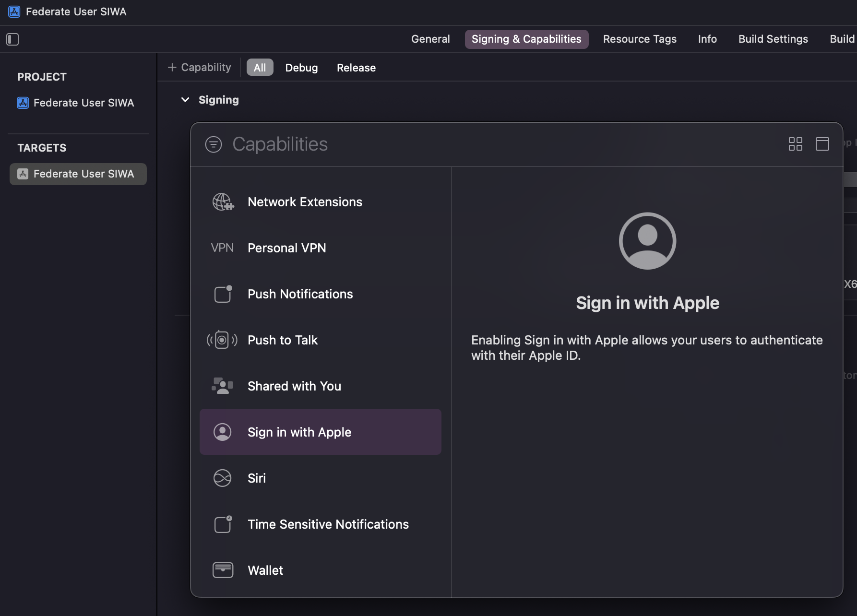Toggle the navigator sidebar visibility
The height and width of the screenshot is (616, 857).
(x=12, y=39)
